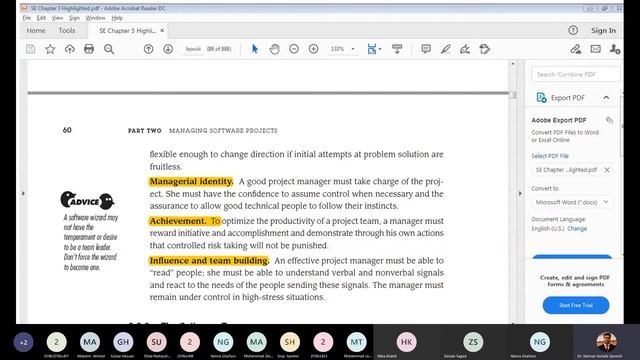Open the find text magnifier
This screenshot has height=360, width=640.
pos(109,49)
